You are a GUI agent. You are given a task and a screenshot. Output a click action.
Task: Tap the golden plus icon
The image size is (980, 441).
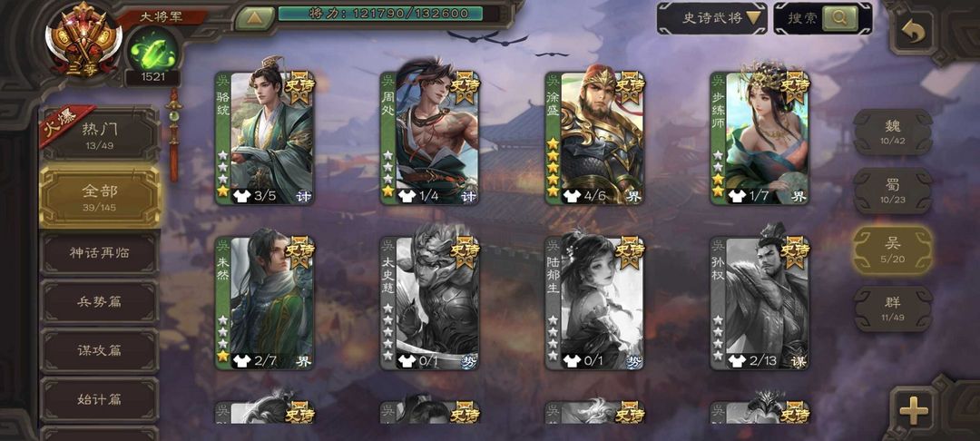tap(913, 411)
